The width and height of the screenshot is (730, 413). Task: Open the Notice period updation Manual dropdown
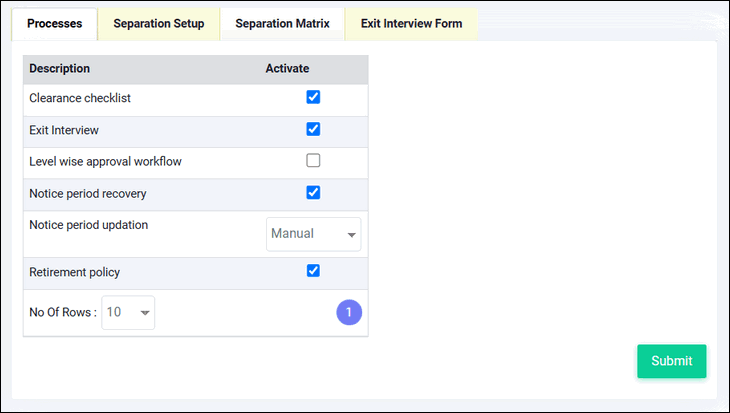click(313, 234)
